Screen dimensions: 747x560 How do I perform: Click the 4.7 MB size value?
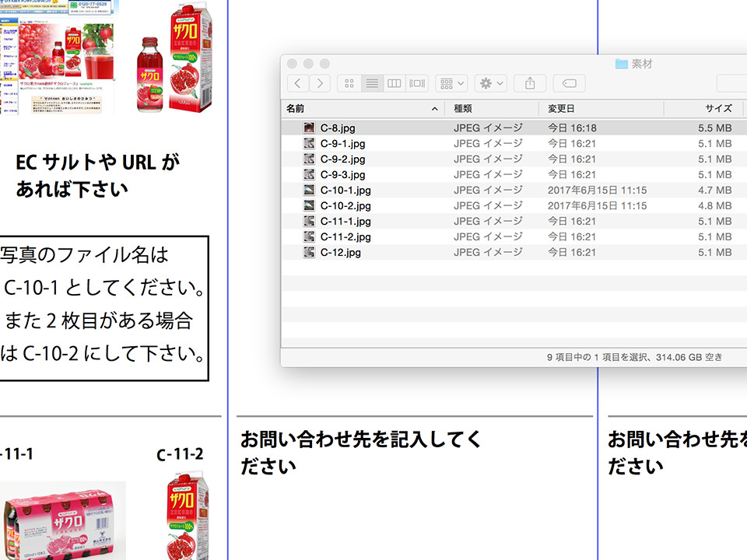tap(714, 191)
